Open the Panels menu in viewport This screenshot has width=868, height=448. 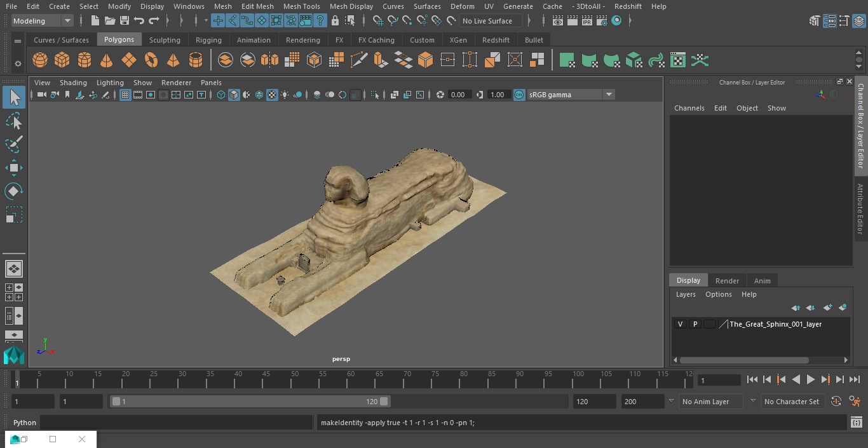(211, 83)
